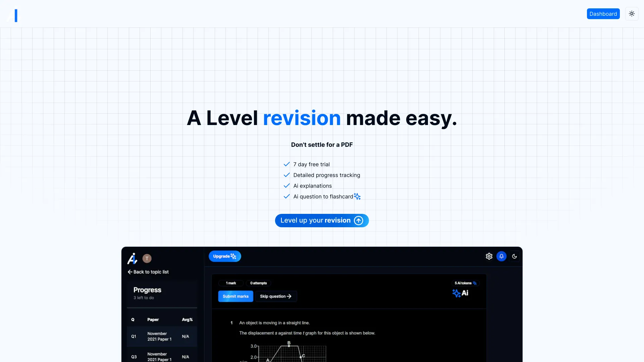This screenshot has height=362, width=644.
Task: Click the notification bell icon in dashboard
Action: click(x=501, y=256)
